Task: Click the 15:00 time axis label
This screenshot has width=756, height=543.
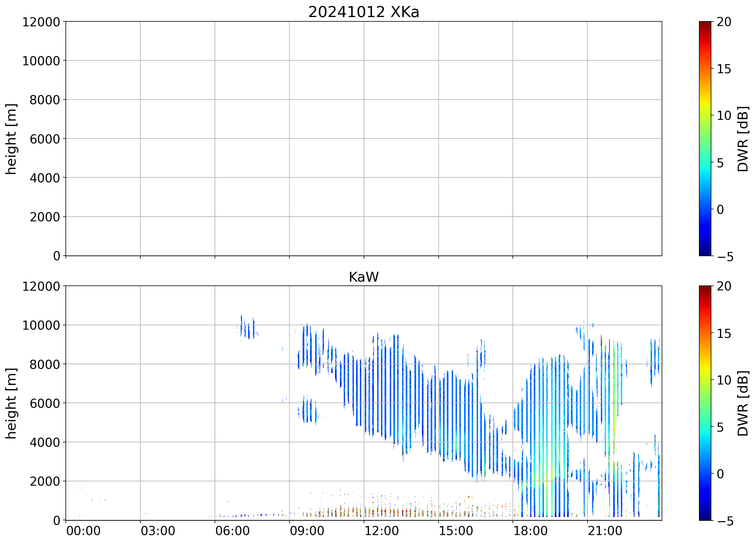Action: [456, 531]
